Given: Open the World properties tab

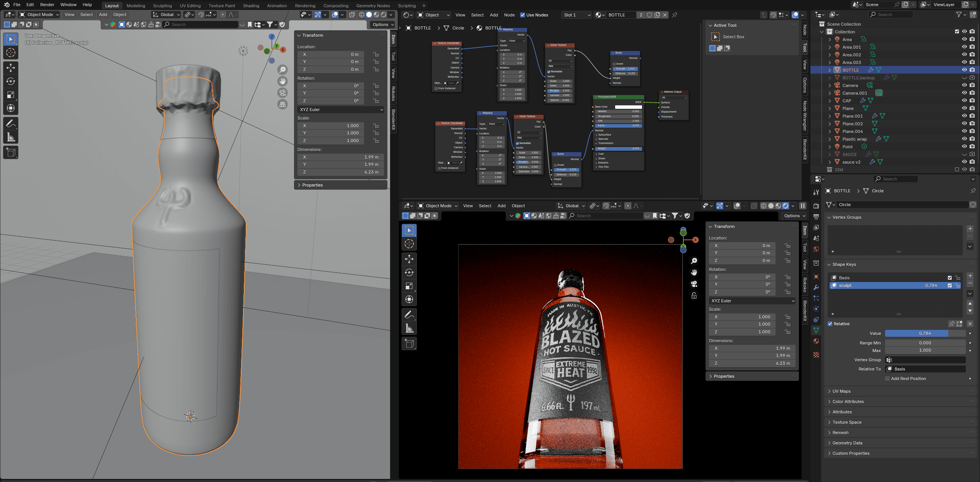Looking at the screenshot, I should coord(816,249).
